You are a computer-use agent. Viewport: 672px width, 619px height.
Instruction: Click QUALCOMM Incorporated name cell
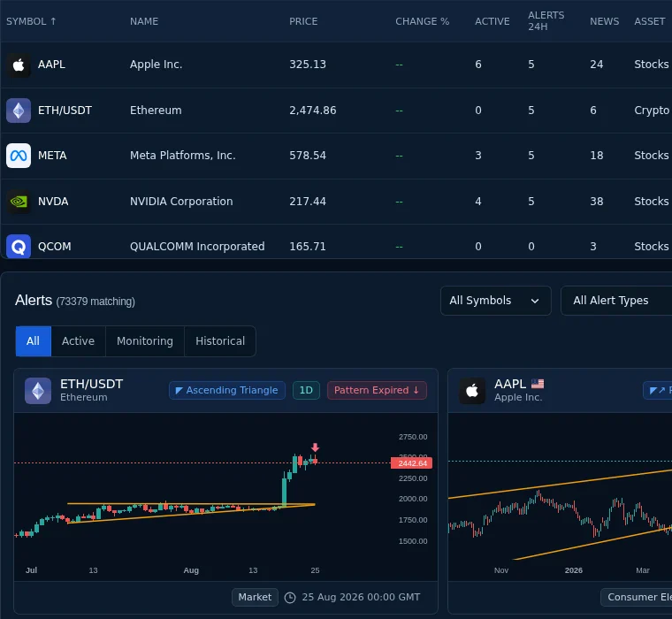(x=197, y=247)
